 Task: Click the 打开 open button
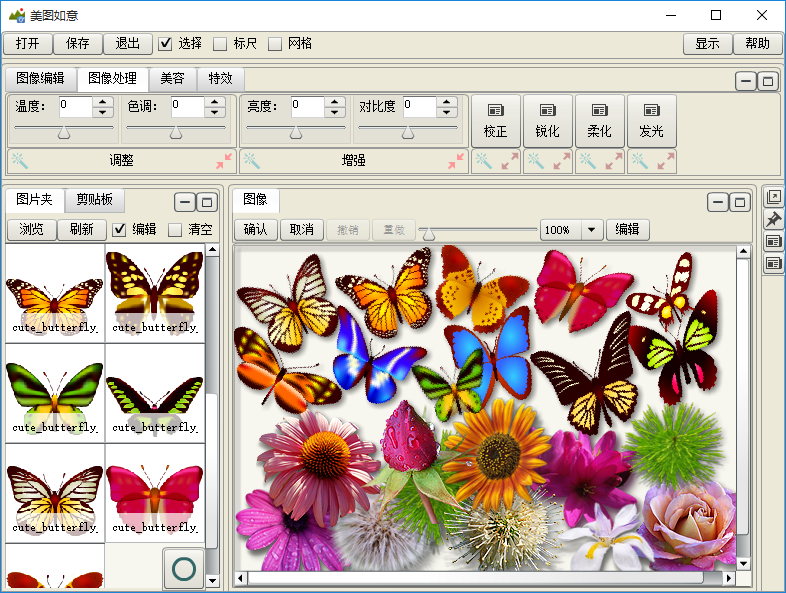point(28,44)
